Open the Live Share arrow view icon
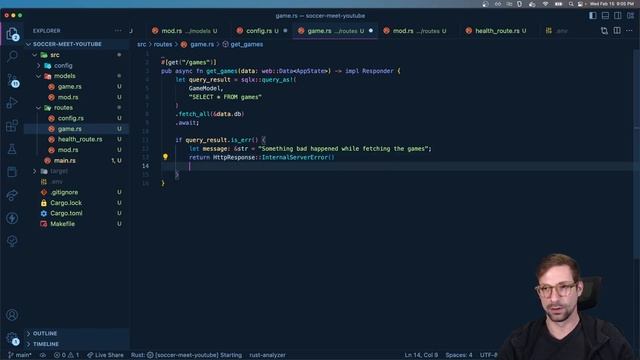The height and width of the screenshot is (360, 640). coord(12,195)
